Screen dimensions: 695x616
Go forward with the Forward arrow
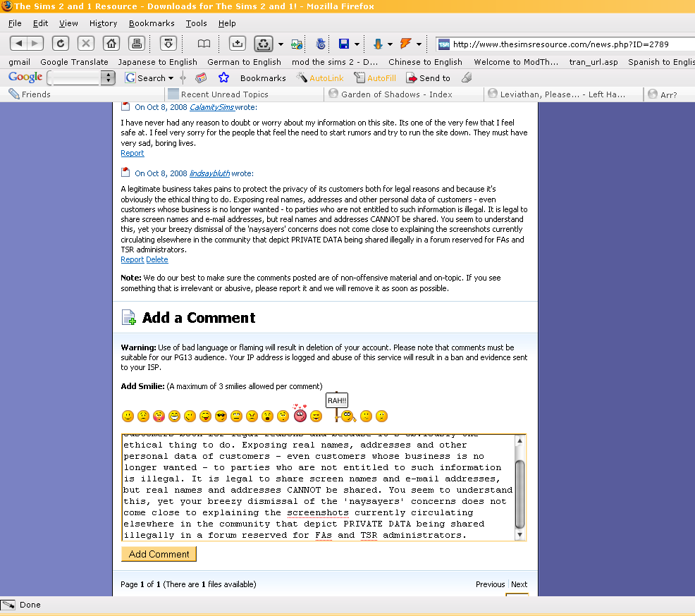[35, 44]
